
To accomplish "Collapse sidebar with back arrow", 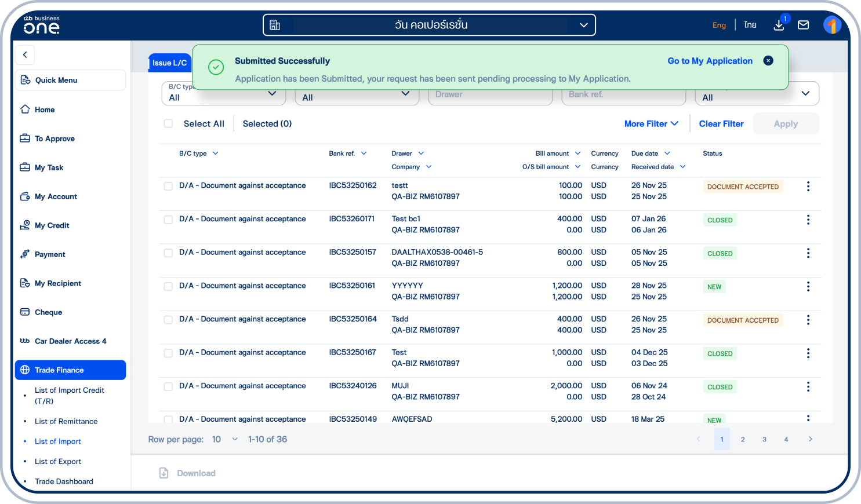I will click(25, 55).
